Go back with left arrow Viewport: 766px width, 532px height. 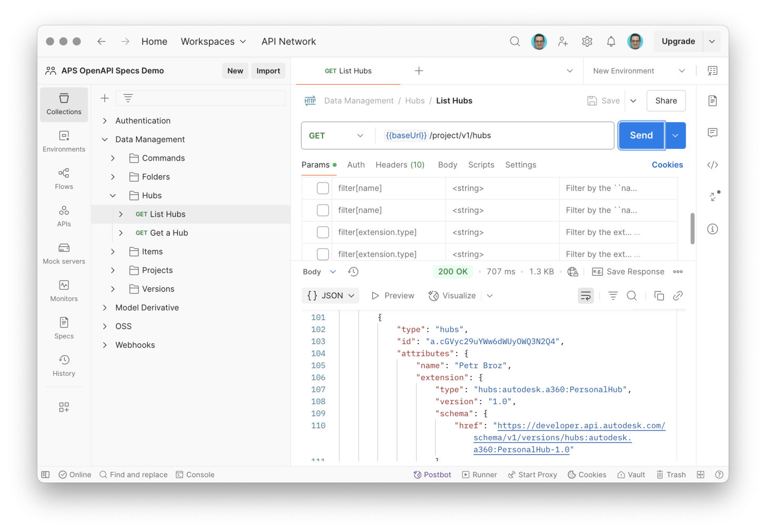pos(102,42)
